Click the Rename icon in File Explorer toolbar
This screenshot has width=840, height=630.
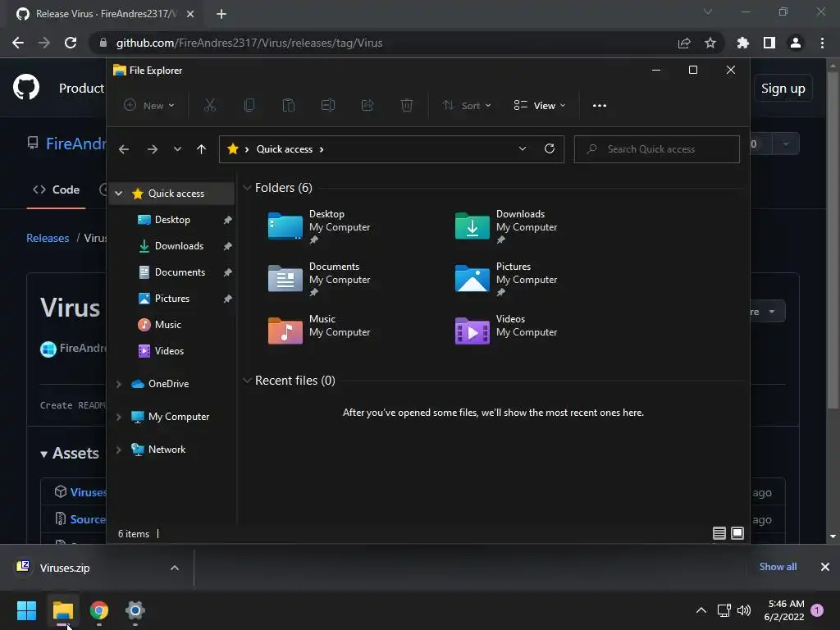coord(328,106)
